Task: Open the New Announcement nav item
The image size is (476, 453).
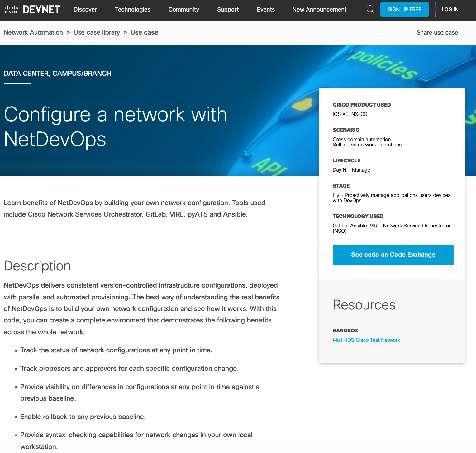Action: tap(319, 10)
